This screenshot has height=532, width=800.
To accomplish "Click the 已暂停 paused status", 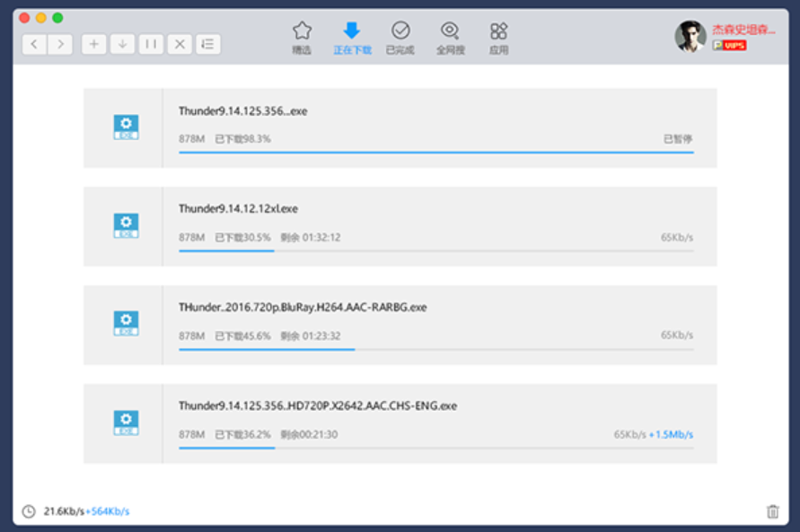I will point(678,139).
